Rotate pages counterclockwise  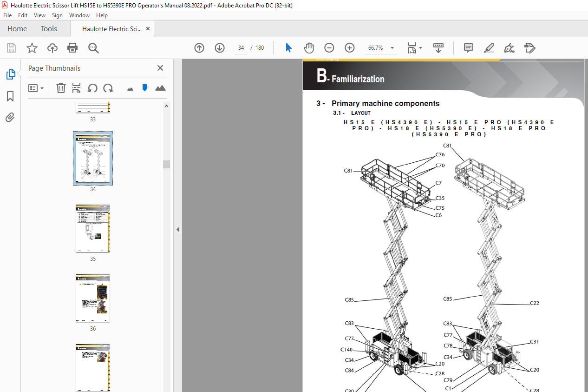92,88
